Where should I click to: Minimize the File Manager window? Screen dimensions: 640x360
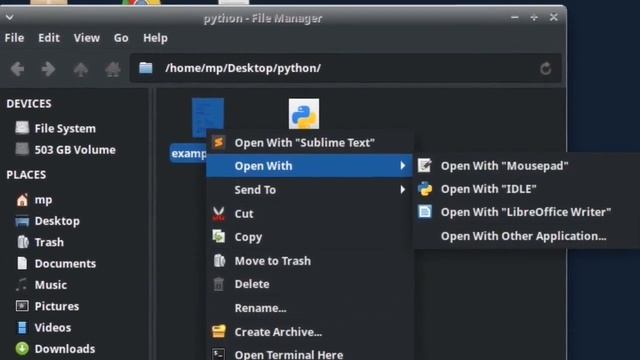coord(514,17)
